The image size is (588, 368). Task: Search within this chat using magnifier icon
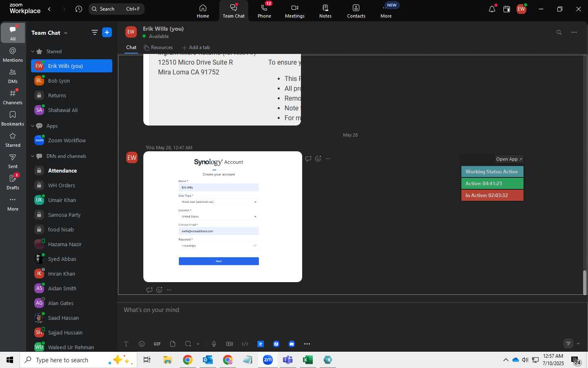point(559,32)
